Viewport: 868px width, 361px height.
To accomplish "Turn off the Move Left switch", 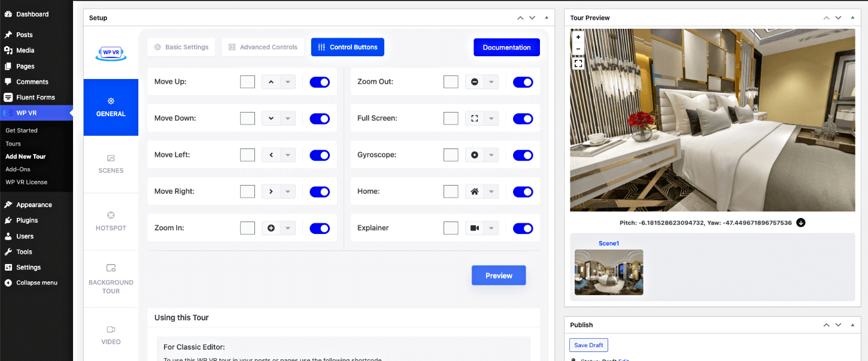I will 320,155.
